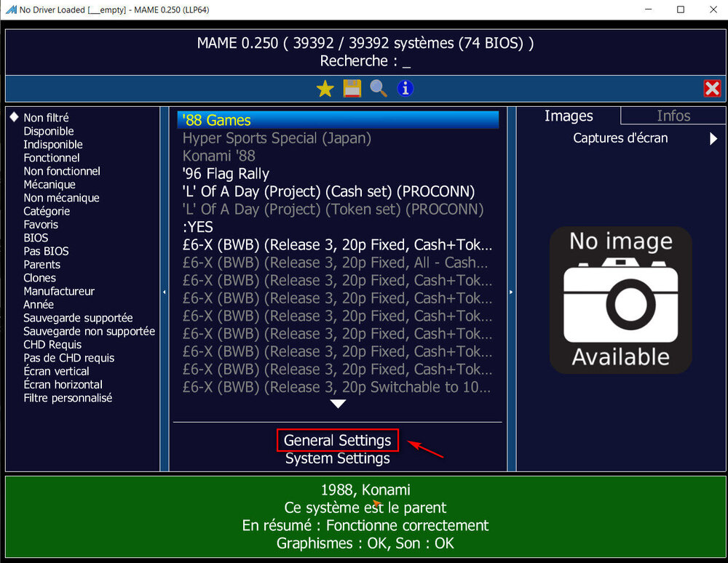This screenshot has height=563, width=728.
Task: Open General Settings
Action: (x=337, y=440)
